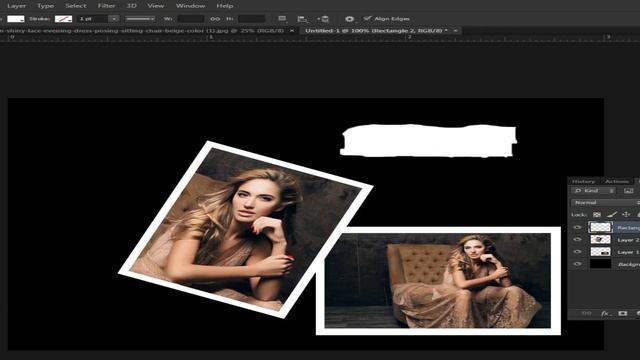Open the Select menu
The height and width of the screenshot is (360, 640).
point(76,6)
